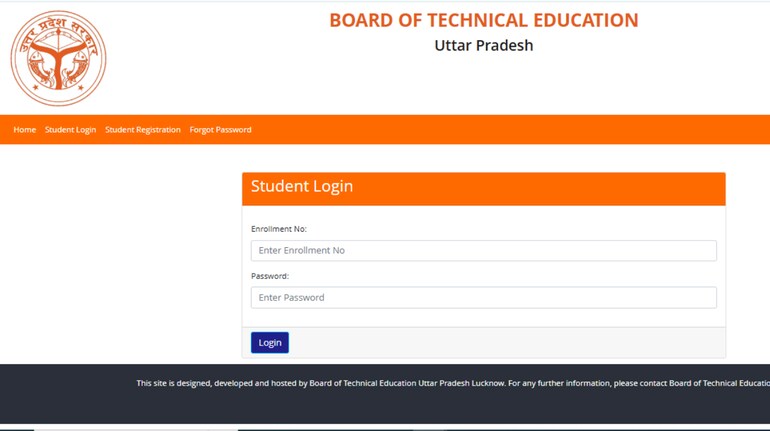Click the orange Student Login panel header

tap(483, 188)
